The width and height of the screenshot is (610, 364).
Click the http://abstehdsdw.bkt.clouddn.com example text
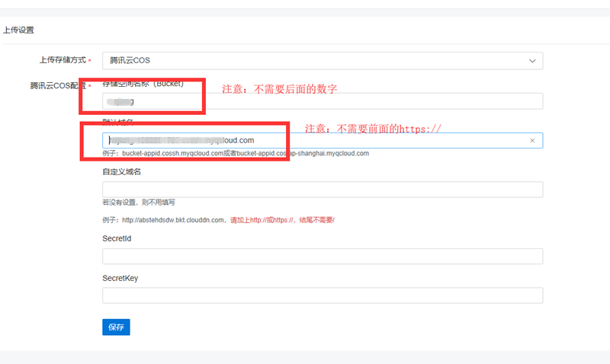(x=174, y=220)
